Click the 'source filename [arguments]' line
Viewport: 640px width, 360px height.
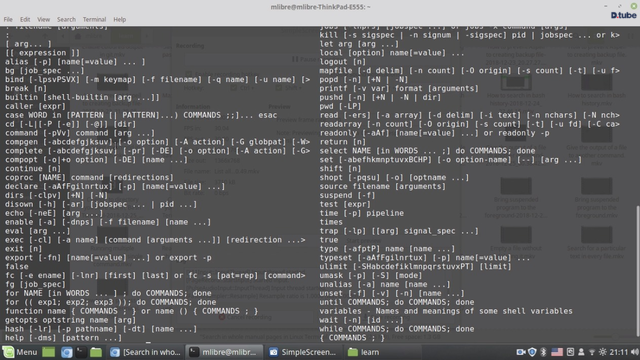pos(382,187)
